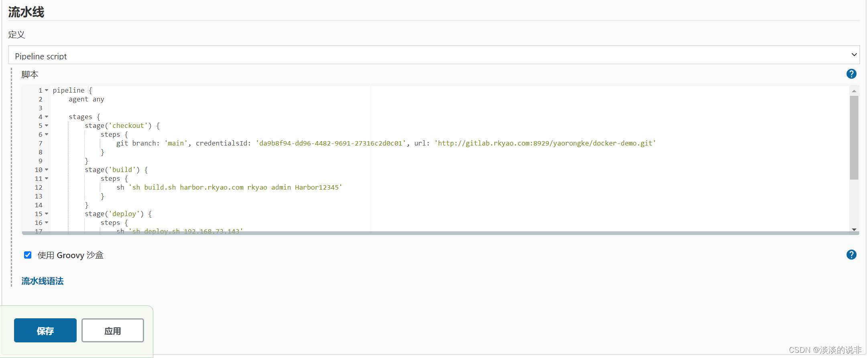Click the credentialsId value string

331,143
